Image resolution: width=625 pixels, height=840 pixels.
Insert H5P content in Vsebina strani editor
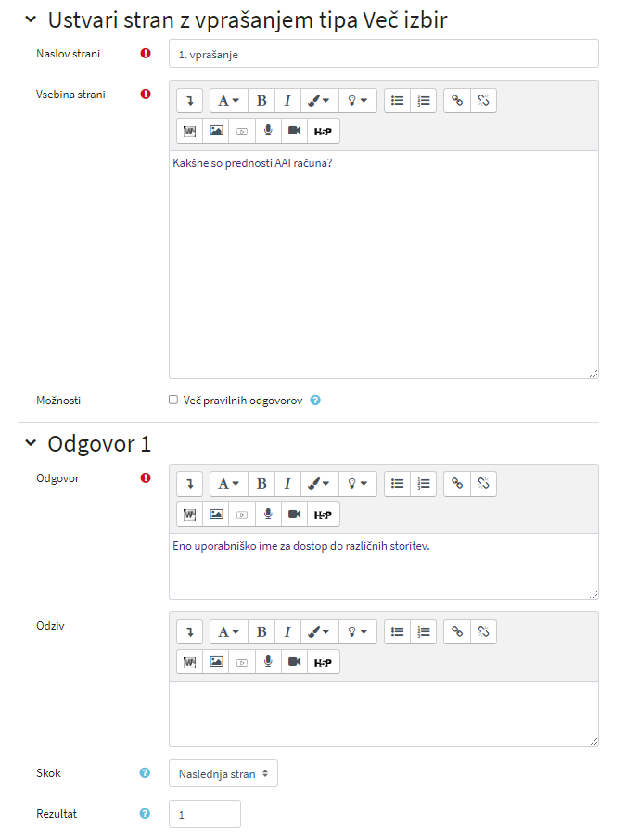tap(324, 131)
